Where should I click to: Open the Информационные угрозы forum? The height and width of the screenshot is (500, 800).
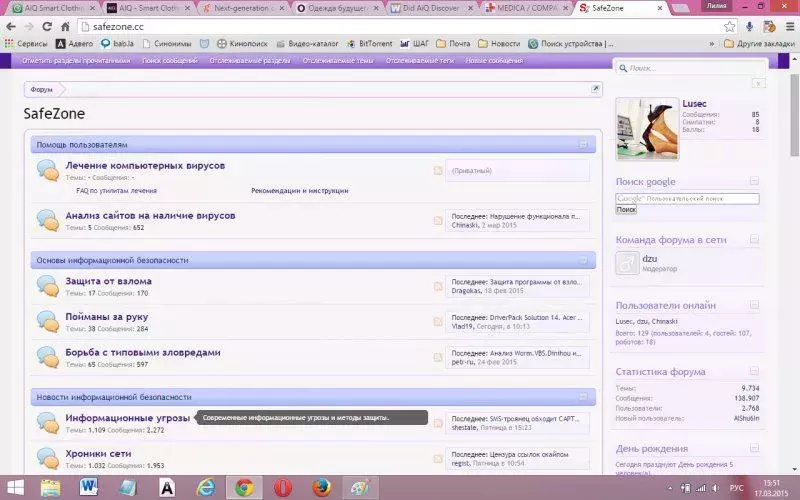click(x=128, y=418)
